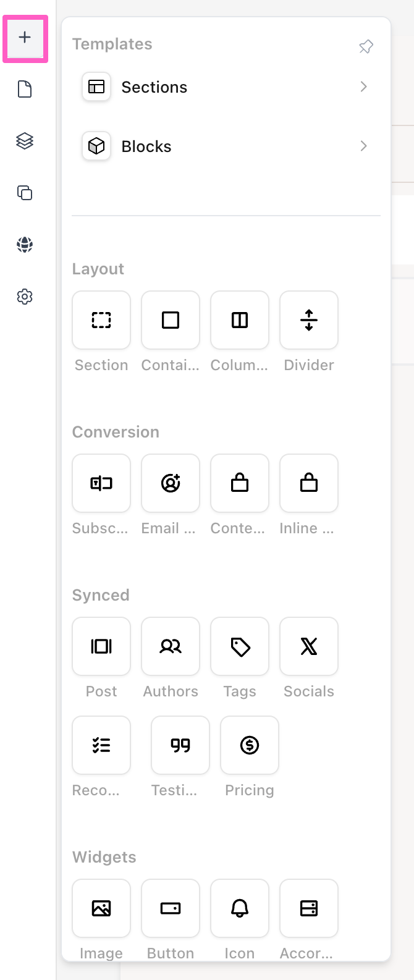Image resolution: width=414 pixels, height=980 pixels.
Task: Open the Pages icon in the sidebar
Action: click(x=25, y=90)
